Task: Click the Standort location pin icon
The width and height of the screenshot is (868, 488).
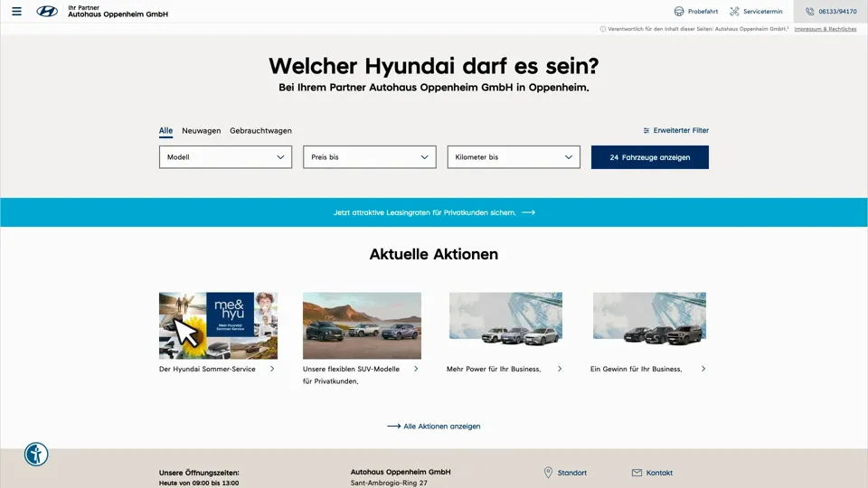Action: click(548, 473)
